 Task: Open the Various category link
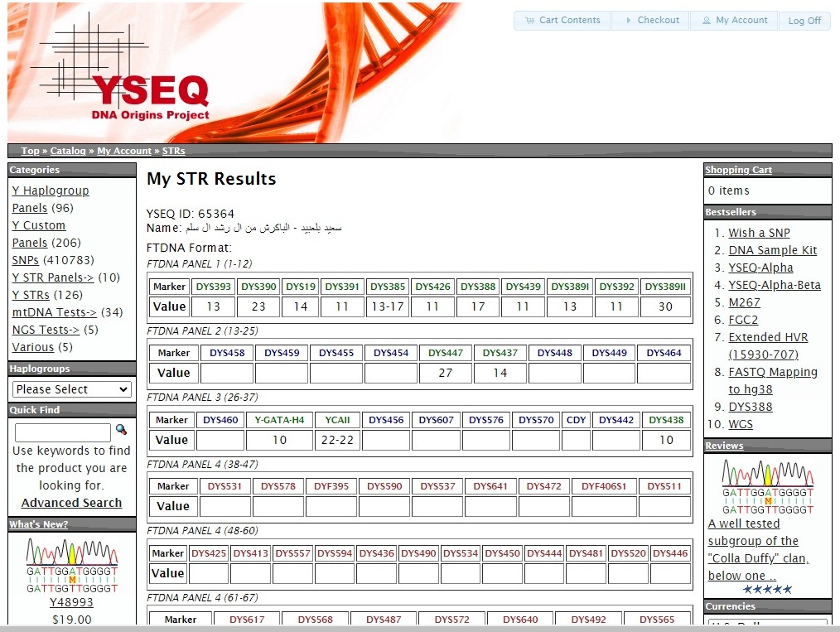click(x=32, y=347)
